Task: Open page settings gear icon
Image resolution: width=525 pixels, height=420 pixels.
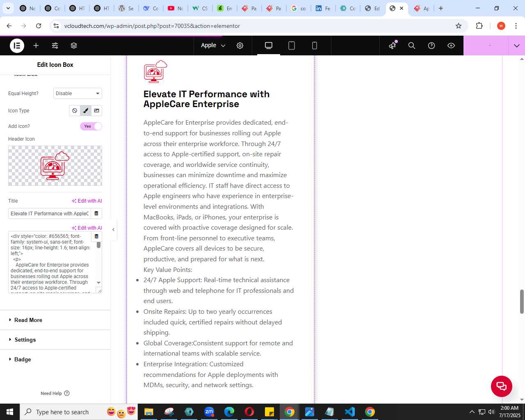Action: click(240, 46)
